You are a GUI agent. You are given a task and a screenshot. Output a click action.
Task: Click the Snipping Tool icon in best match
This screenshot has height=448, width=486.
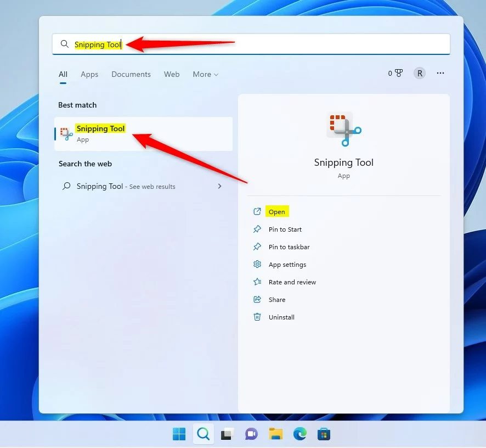tap(66, 134)
